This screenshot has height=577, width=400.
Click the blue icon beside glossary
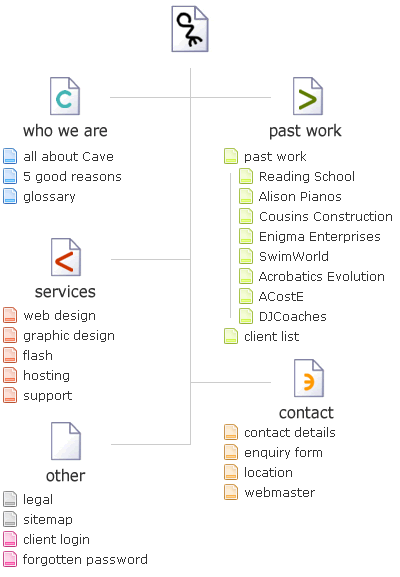tap(10, 196)
